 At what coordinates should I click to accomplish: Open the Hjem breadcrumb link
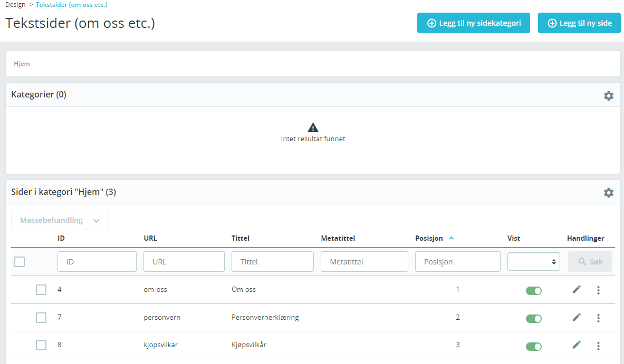22,64
